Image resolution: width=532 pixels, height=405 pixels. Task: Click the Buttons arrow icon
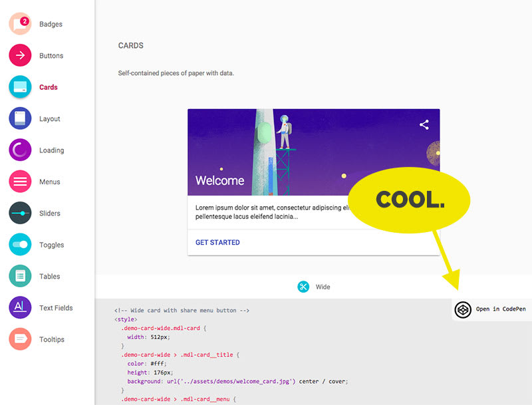[x=19, y=55]
